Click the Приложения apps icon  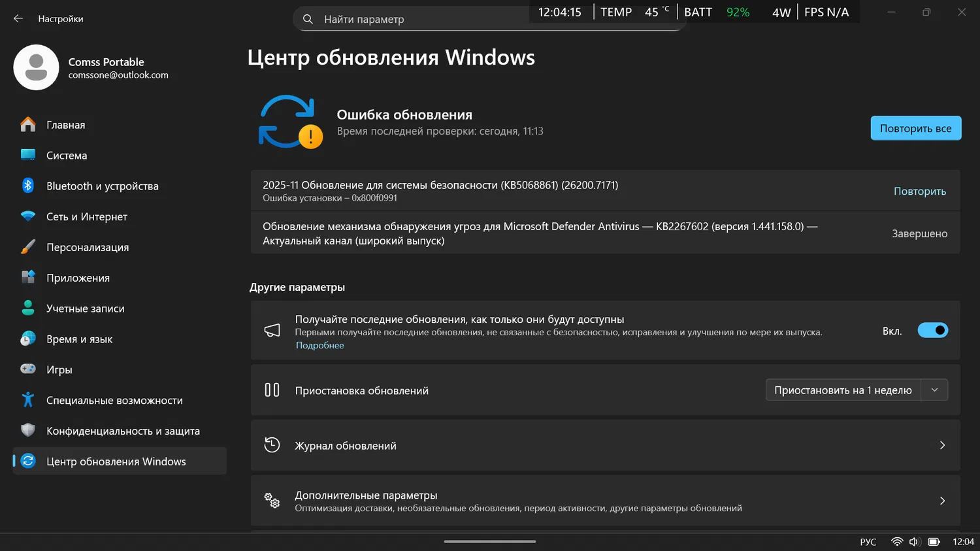[x=28, y=277]
